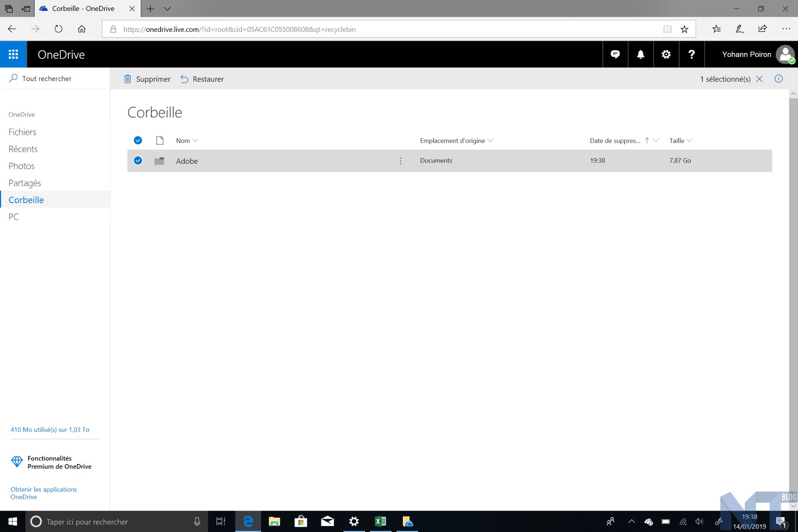Click the help question mark icon
The width and height of the screenshot is (798, 532).
point(691,54)
